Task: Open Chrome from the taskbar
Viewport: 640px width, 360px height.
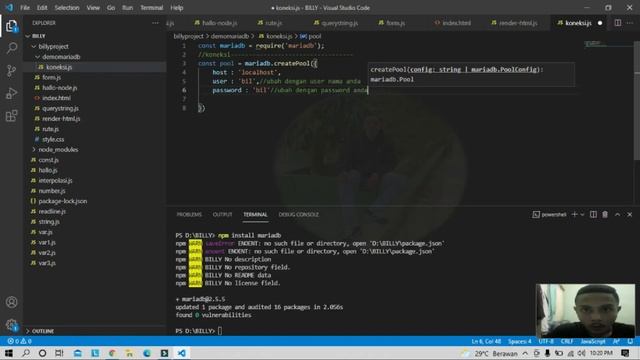Action: point(112,353)
